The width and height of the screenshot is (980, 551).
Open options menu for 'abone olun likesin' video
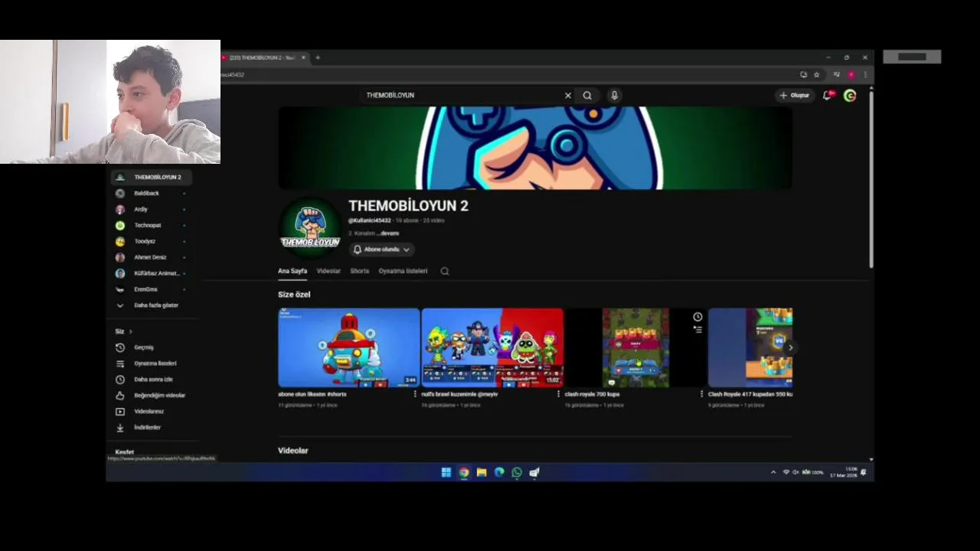(x=415, y=394)
